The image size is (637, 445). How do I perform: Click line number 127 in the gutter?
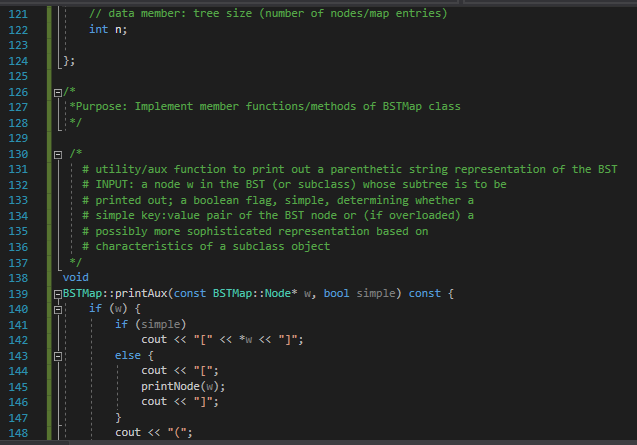pos(18,107)
